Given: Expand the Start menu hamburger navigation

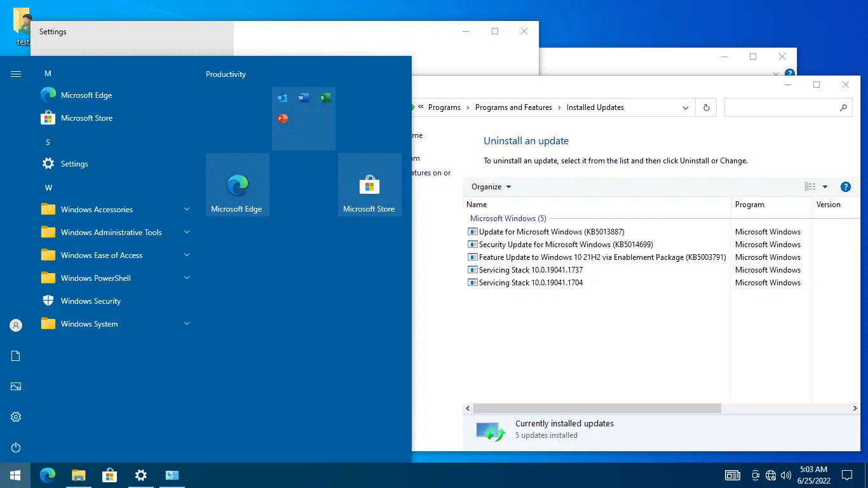Looking at the screenshot, I should click(x=16, y=74).
